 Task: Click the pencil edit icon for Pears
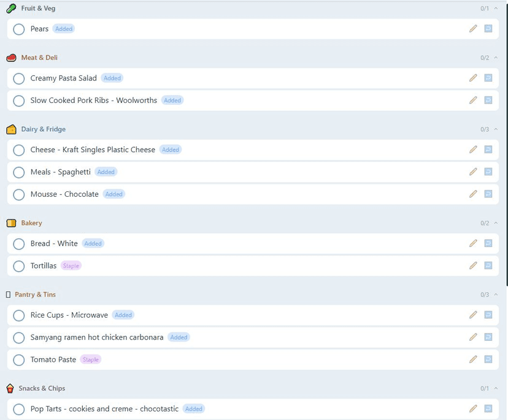click(x=473, y=29)
